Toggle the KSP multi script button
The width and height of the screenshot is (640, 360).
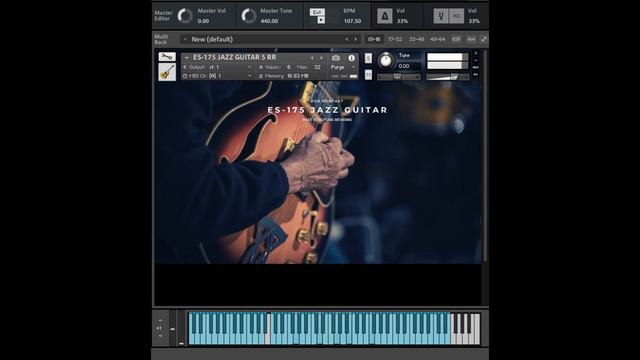click(x=456, y=39)
